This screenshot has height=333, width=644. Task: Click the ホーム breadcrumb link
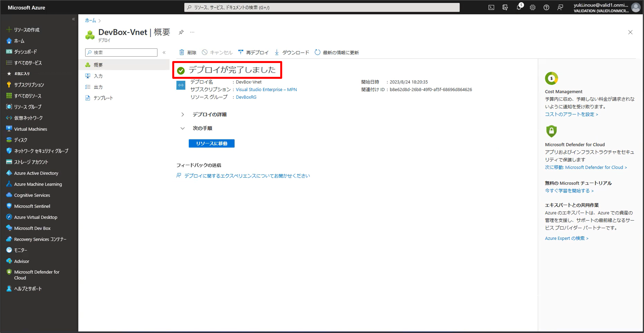[90, 20]
